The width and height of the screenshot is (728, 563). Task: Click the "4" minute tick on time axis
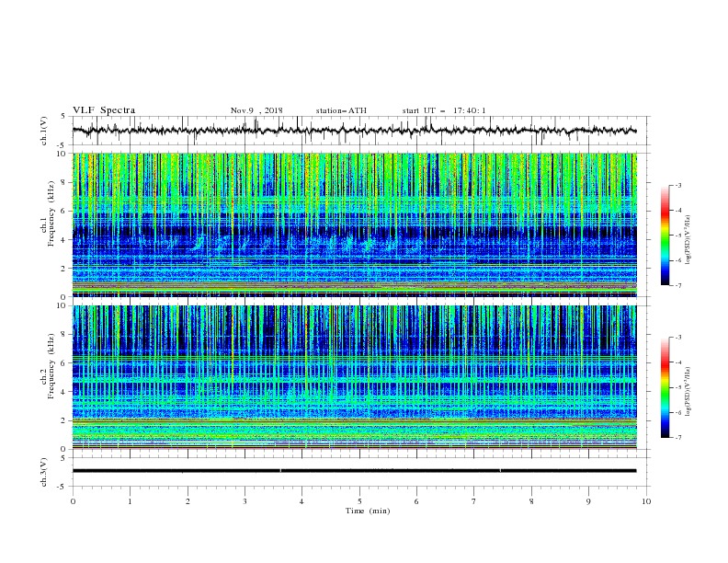302,501
